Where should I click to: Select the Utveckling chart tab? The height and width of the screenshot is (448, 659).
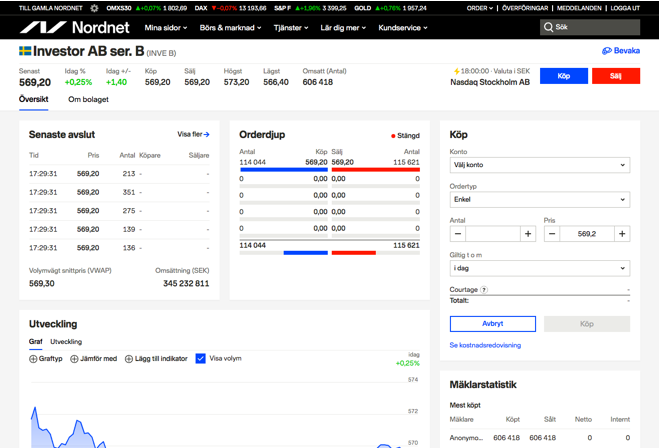click(x=66, y=342)
